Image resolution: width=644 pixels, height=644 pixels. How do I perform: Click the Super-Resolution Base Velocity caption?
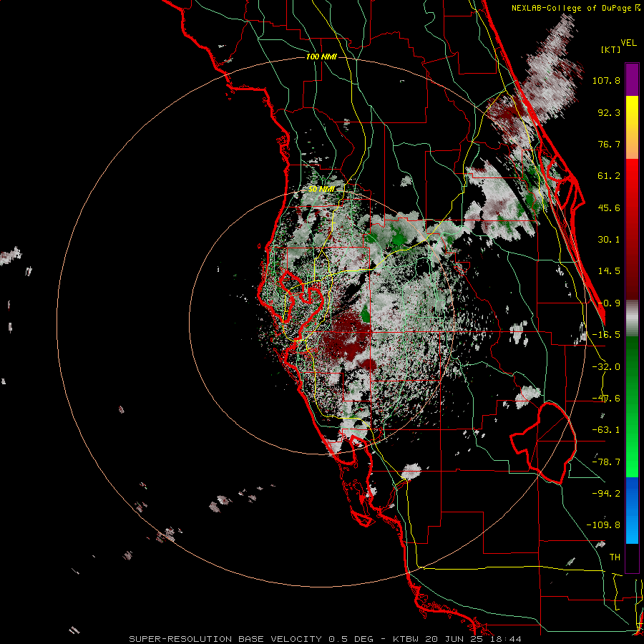coord(326,639)
